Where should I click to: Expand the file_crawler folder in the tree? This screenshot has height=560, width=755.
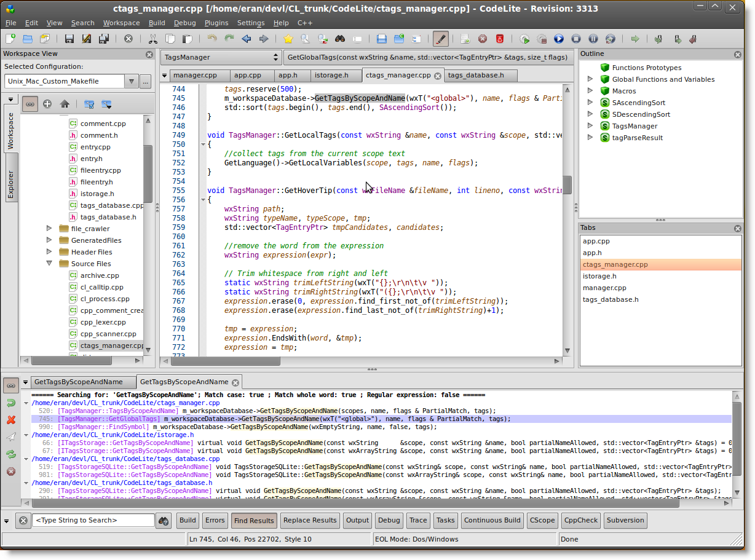pyautogui.click(x=49, y=229)
